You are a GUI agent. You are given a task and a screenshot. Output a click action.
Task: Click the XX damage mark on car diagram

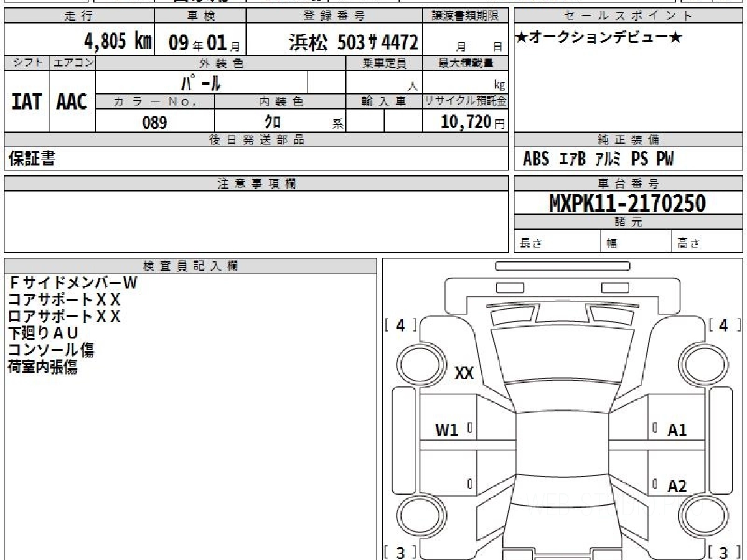tap(464, 373)
